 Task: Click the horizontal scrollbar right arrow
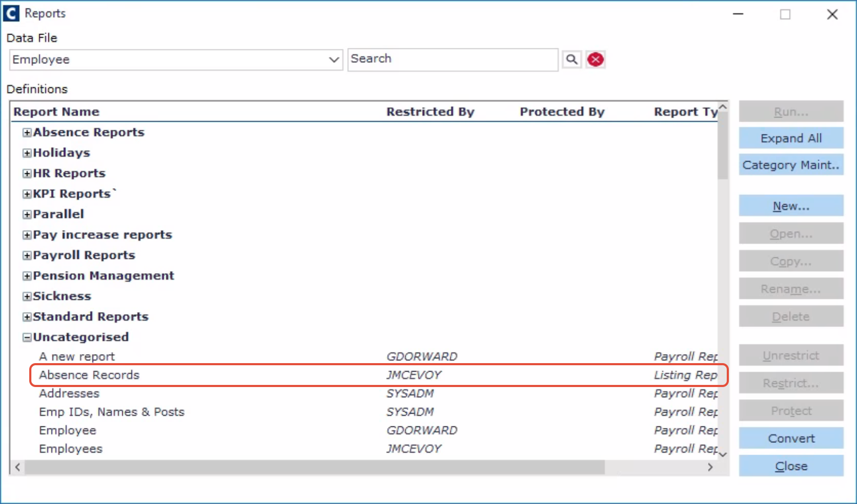(x=710, y=467)
